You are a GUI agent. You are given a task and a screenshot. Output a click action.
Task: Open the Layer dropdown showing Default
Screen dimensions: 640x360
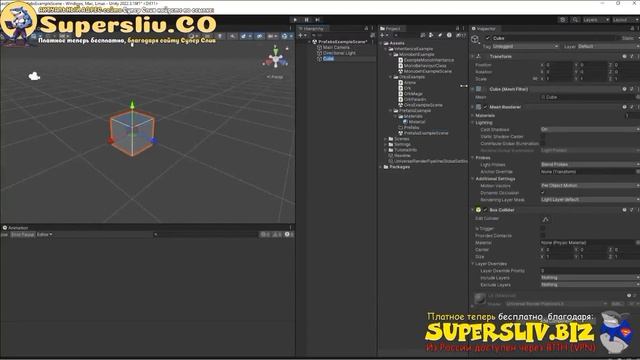tap(608, 47)
